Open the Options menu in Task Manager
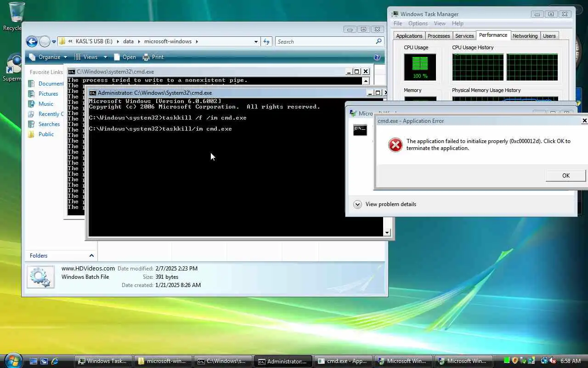Screen dimensions: 588x368 click(x=418, y=23)
